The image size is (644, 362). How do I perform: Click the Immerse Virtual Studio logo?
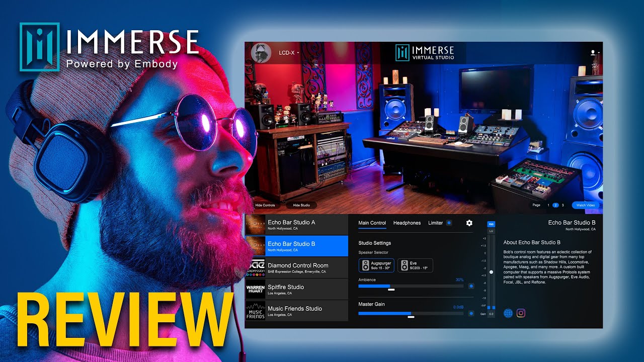tap(425, 53)
